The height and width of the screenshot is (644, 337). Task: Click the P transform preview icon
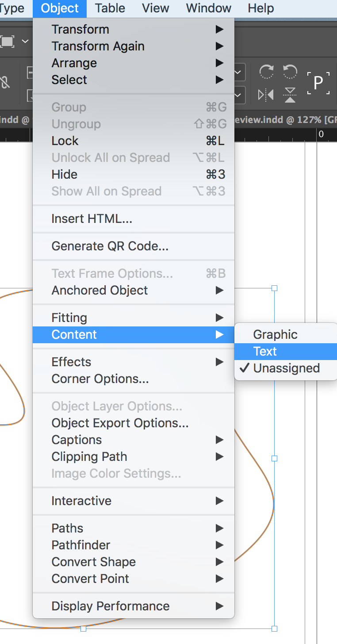[x=318, y=83]
